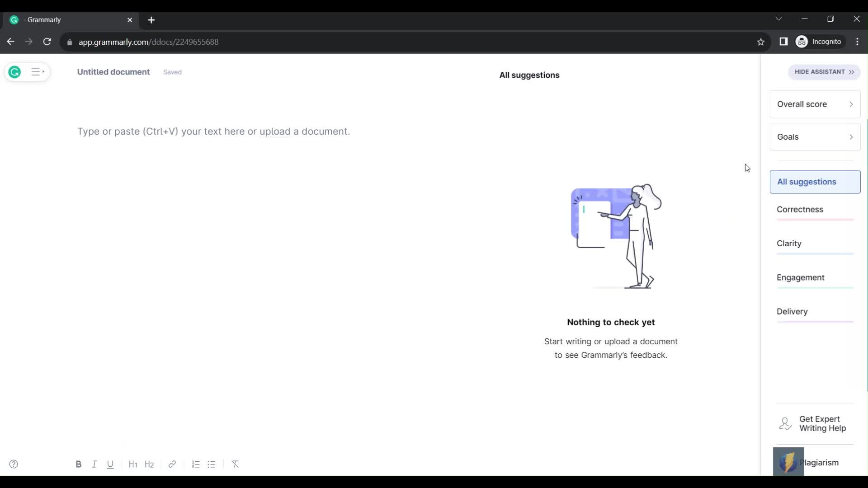This screenshot has width=868, height=488.
Task: Reload the Grammarly page
Action: point(47,42)
